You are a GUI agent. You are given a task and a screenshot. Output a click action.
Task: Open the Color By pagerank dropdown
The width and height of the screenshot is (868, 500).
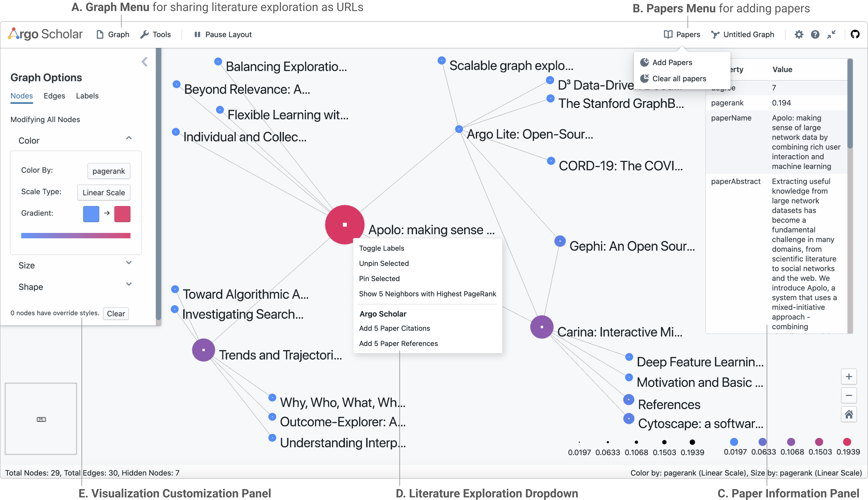[109, 171]
